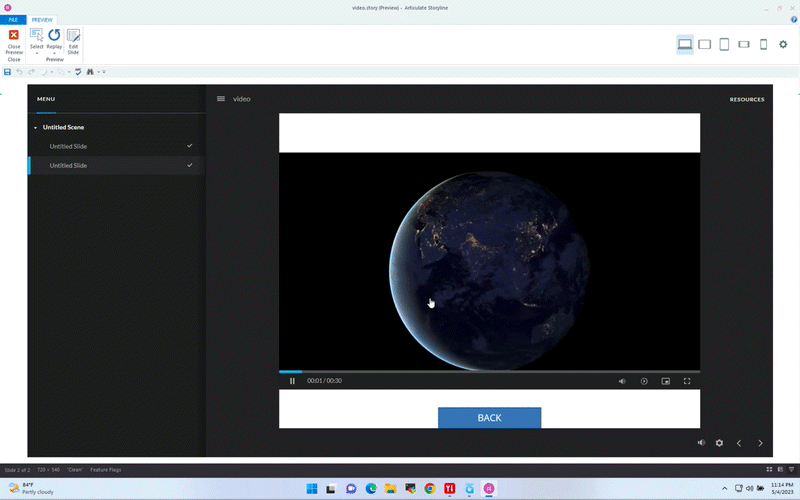Replay the slide preview

[x=54, y=36]
